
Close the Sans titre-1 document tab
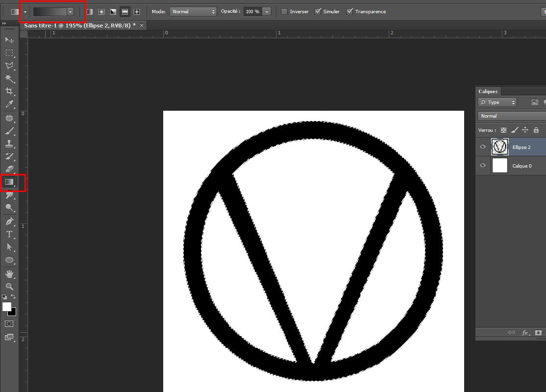click(142, 25)
